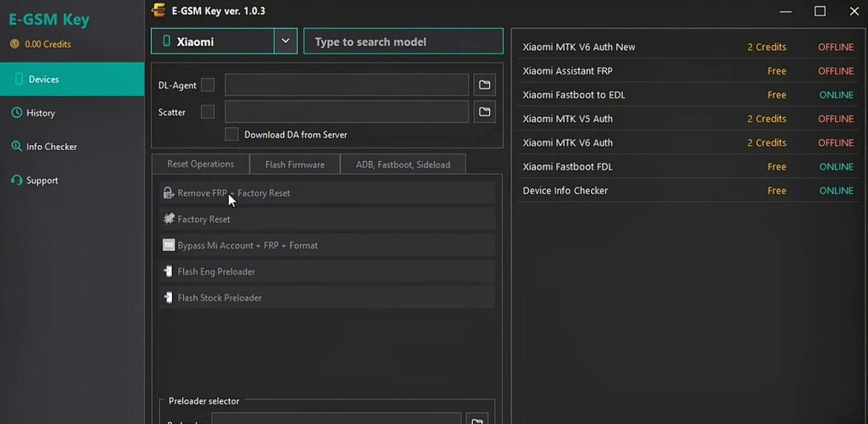The height and width of the screenshot is (424, 868).
Task: Run Flash Stock Preloader operation
Action: tap(327, 298)
